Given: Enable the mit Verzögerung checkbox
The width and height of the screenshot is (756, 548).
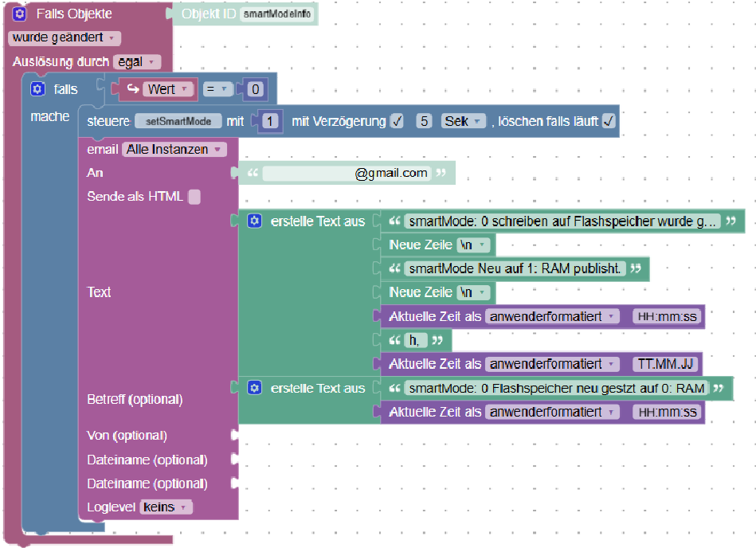Looking at the screenshot, I should [x=397, y=121].
